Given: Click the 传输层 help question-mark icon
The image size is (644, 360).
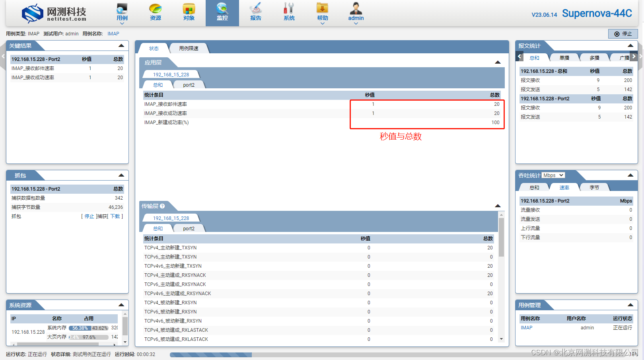Looking at the screenshot, I should [162, 206].
